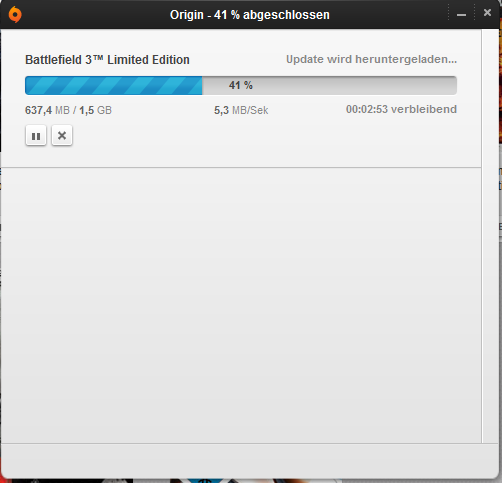The height and width of the screenshot is (483, 502).
Task: Click the blue striped filled progress portion
Action: 114,85
